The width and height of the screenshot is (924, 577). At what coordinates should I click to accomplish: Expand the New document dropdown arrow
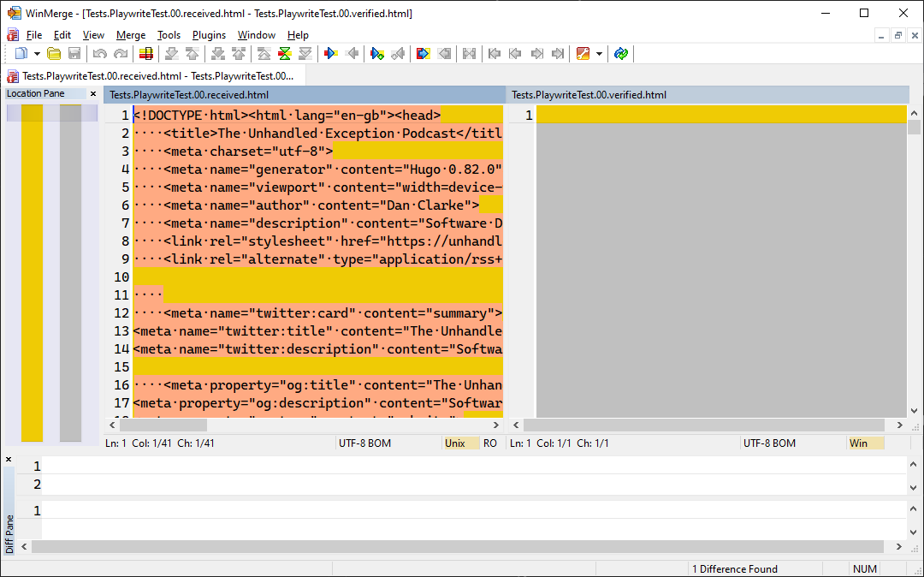click(x=37, y=54)
